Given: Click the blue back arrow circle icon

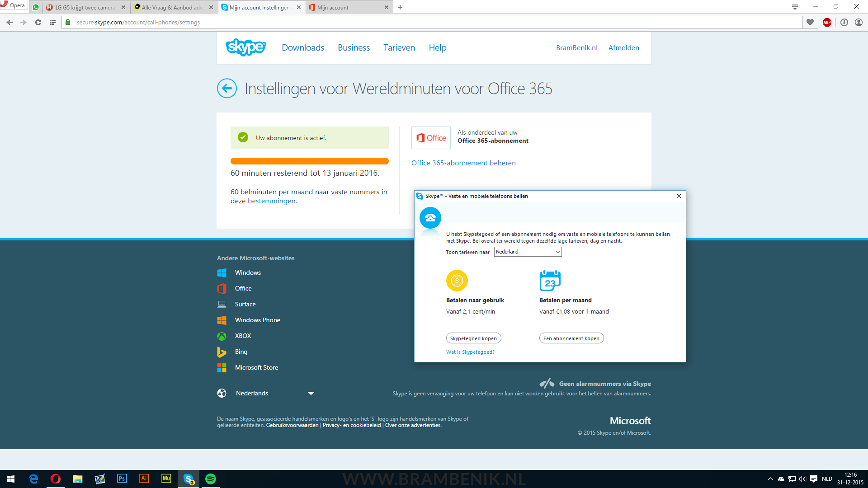Looking at the screenshot, I should click(x=227, y=89).
